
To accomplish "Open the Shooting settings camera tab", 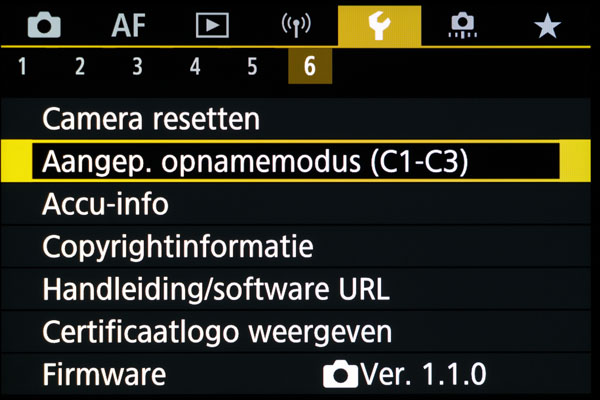I will [x=43, y=26].
